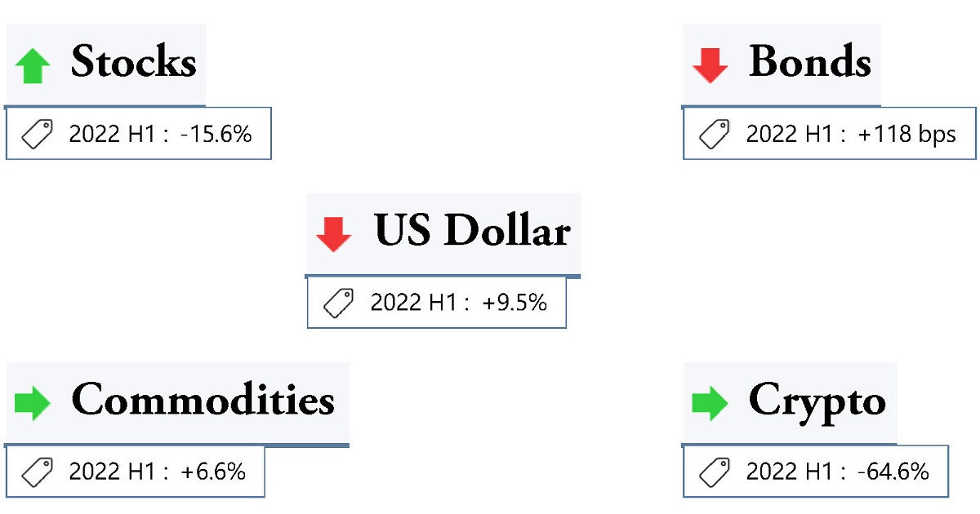Click the green right arrow beside Crypto
The height and width of the screenshot is (514, 980).
[710, 403]
